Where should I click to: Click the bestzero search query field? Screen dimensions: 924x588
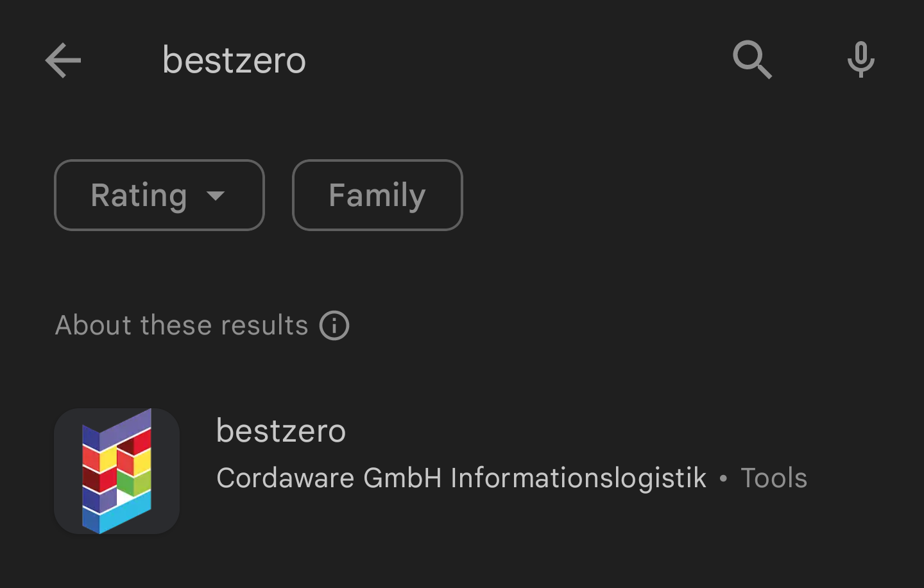coord(234,60)
